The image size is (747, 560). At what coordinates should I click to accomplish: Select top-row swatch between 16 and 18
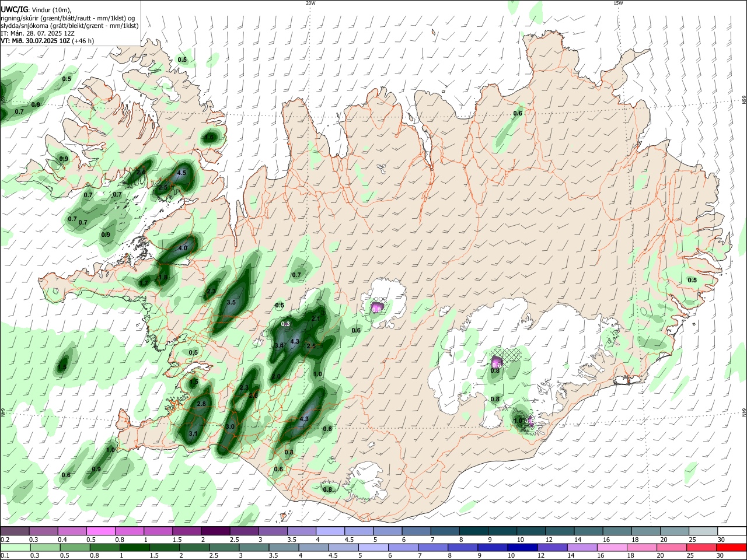616,531
